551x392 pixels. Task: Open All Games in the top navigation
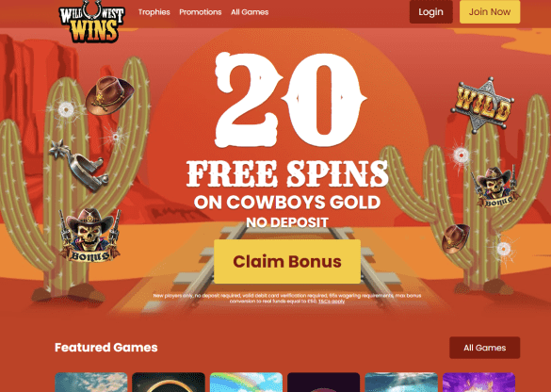[250, 12]
